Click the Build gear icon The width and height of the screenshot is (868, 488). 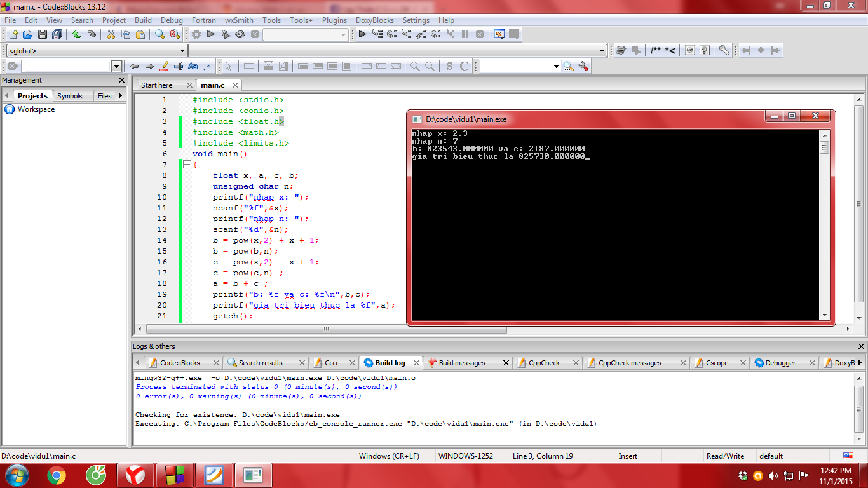[x=196, y=34]
